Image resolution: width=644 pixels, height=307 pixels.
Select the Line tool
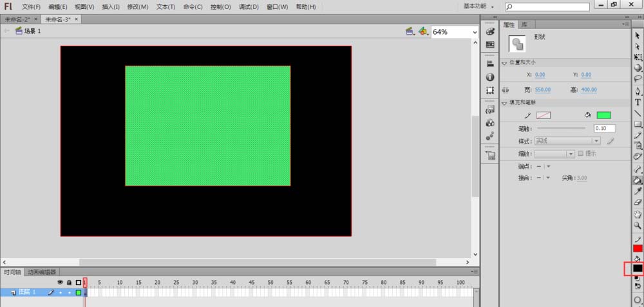click(638, 113)
